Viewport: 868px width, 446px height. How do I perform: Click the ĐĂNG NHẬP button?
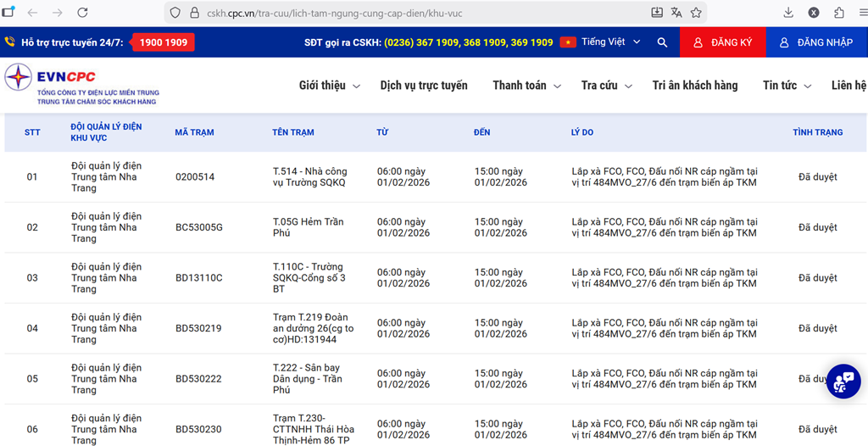click(816, 42)
